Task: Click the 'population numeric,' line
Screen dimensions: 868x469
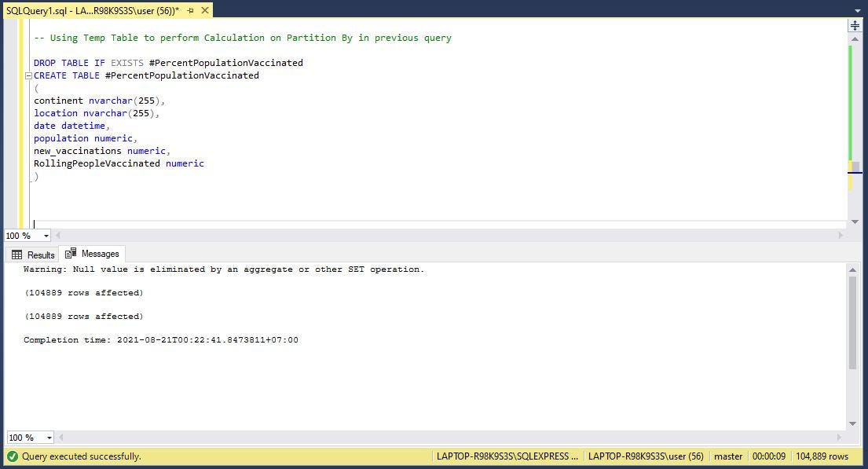Action: pyautogui.click(x=86, y=138)
